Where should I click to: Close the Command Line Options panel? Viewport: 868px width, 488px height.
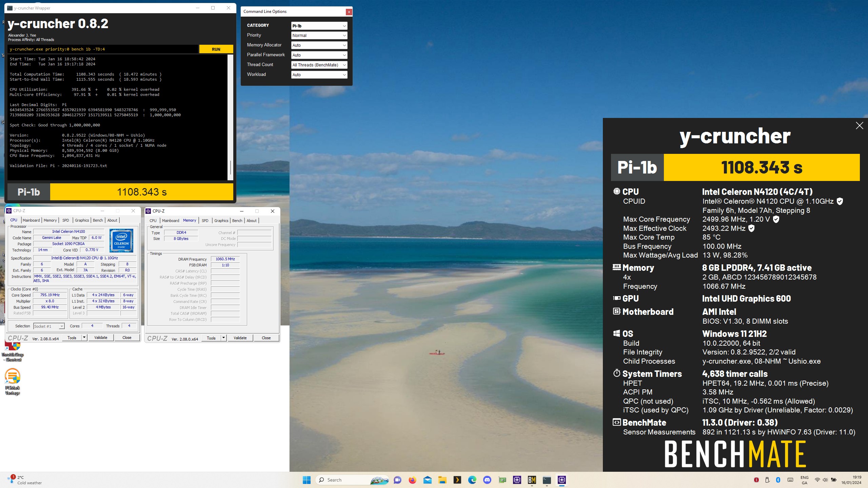pos(349,12)
